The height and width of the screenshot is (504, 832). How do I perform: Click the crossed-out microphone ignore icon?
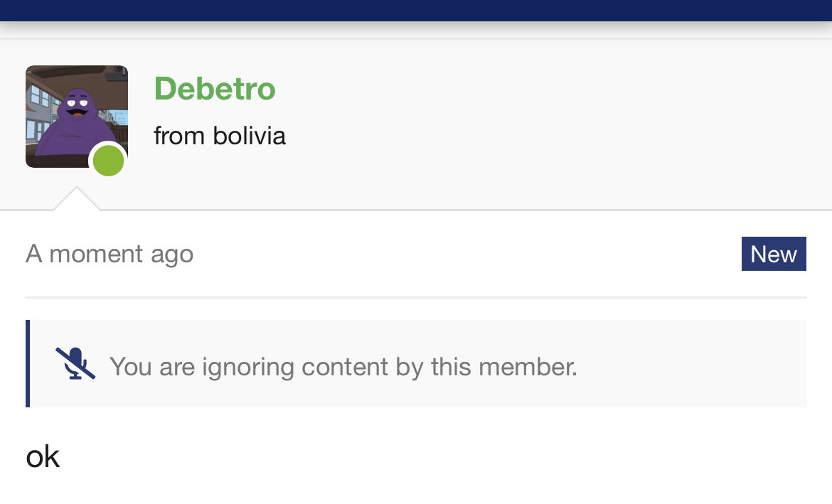pos(75,364)
